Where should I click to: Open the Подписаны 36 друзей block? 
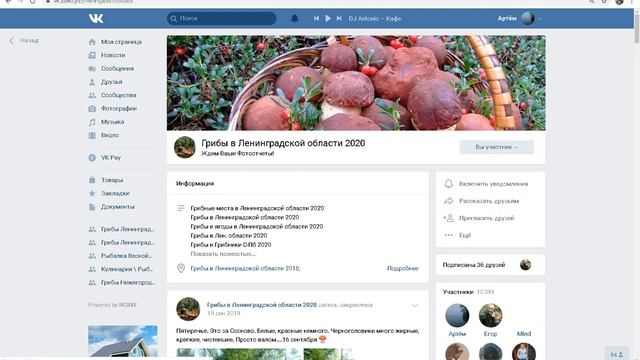click(x=490, y=265)
